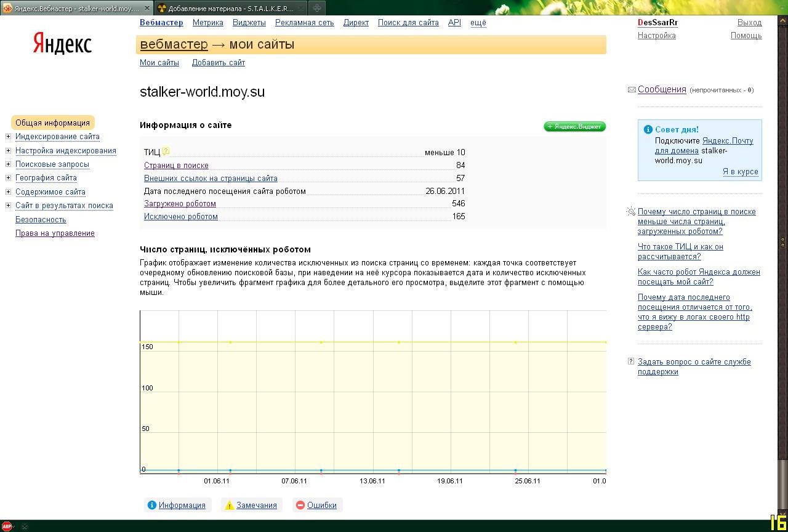Click the Ошибки red error icon

pos(300,505)
